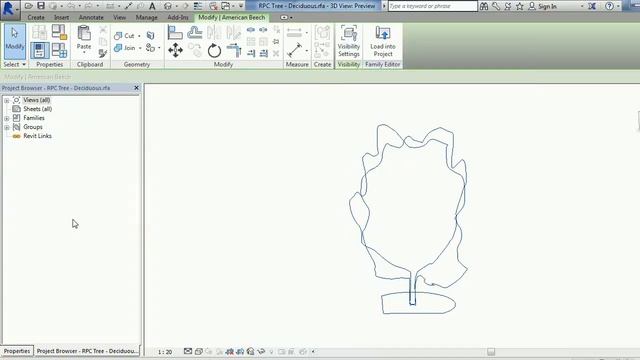This screenshot has width=640, height=360.
Task: Open the Paste dropdown arrow
Action: (84, 53)
